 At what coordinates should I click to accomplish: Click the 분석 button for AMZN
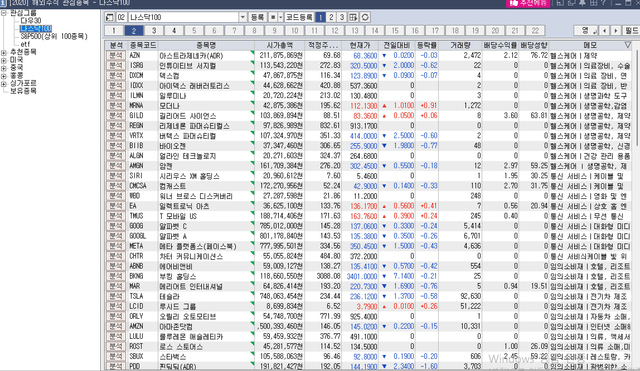(x=116, y=327)
